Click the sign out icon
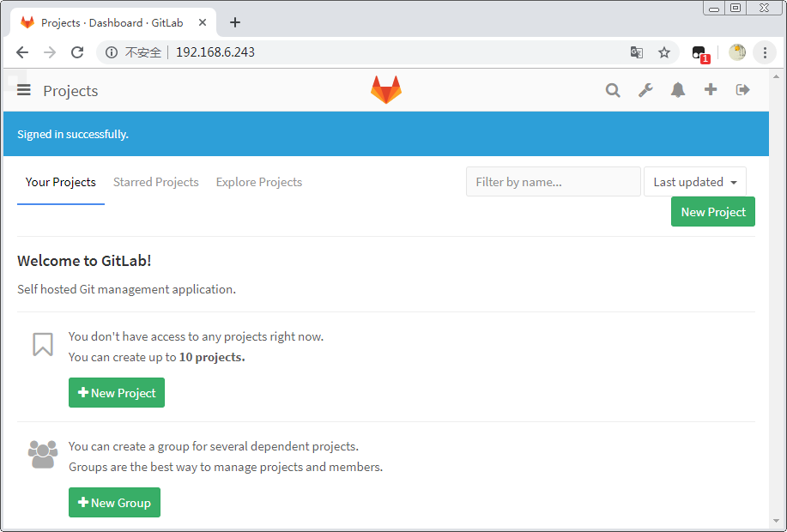Image resolution: width=787 pixels, height=532 pixels. tap(743, 90)
